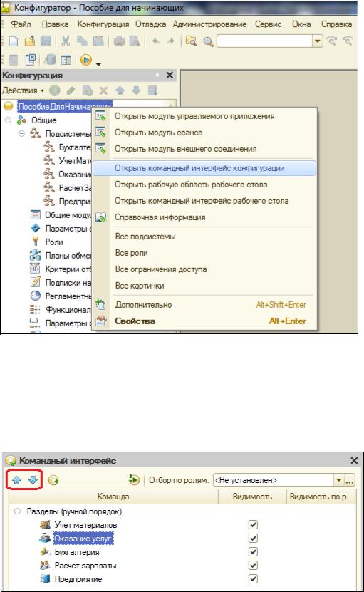
Task: Open the Справка menu
Action: pyautogui.click(x=336, y=24)
